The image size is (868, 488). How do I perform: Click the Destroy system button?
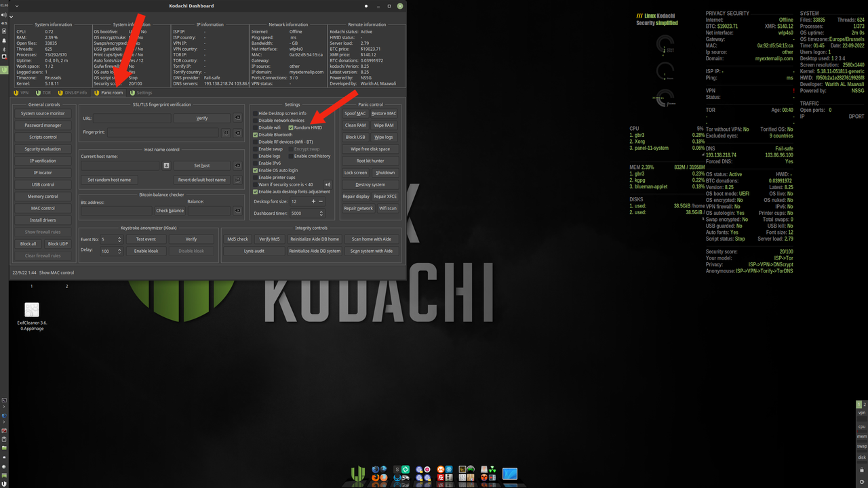[x=370, y=184]
